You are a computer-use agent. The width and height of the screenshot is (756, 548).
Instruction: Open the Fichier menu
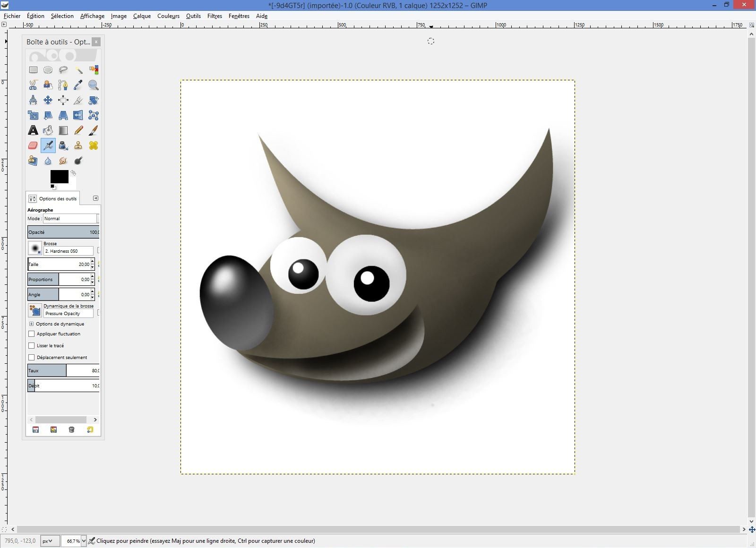click(12, 16)
